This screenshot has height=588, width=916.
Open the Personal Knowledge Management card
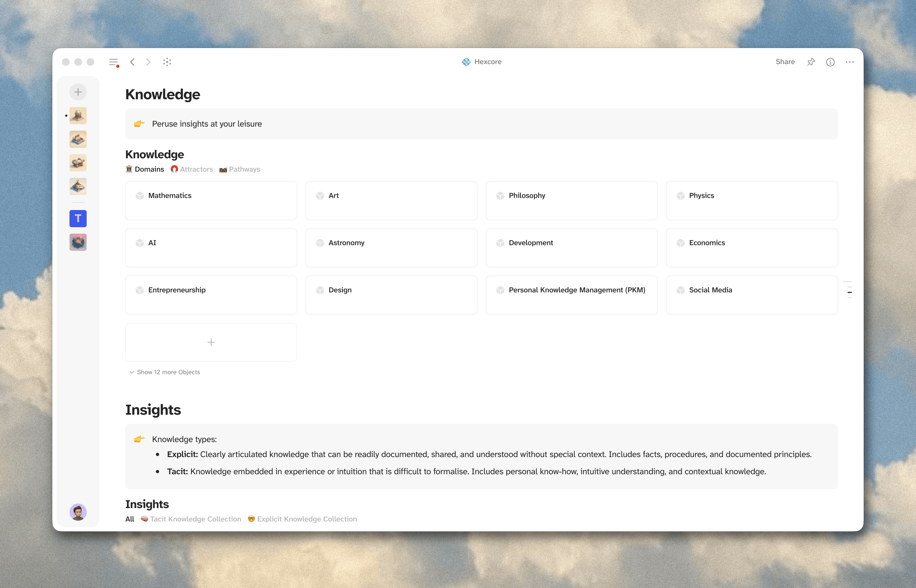pyautogui.click(x=571, y=295)
